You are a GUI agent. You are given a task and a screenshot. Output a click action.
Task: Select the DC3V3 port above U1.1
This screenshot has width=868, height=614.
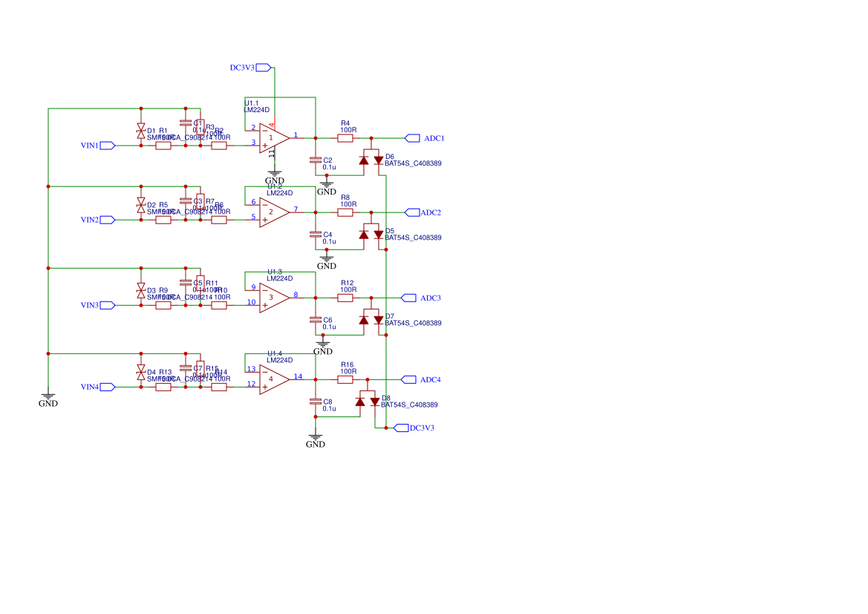coord(264,68)
